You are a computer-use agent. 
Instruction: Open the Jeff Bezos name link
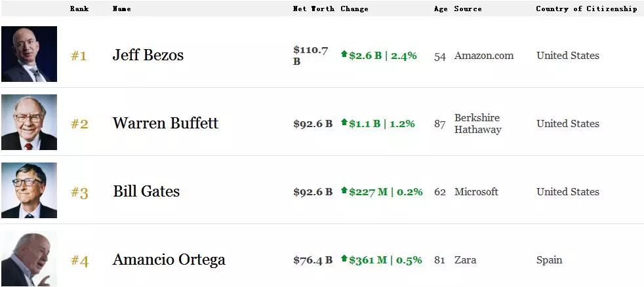tap(148, 56)
